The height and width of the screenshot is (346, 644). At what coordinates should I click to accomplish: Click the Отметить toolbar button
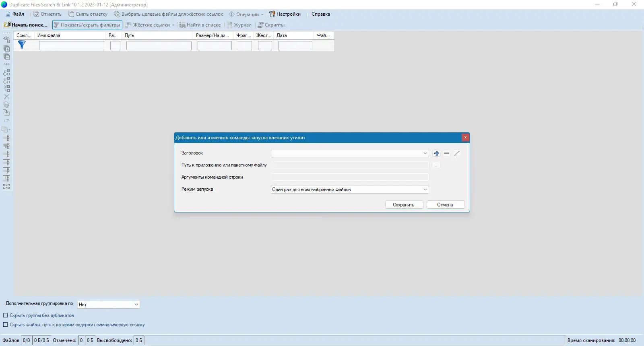47,14
